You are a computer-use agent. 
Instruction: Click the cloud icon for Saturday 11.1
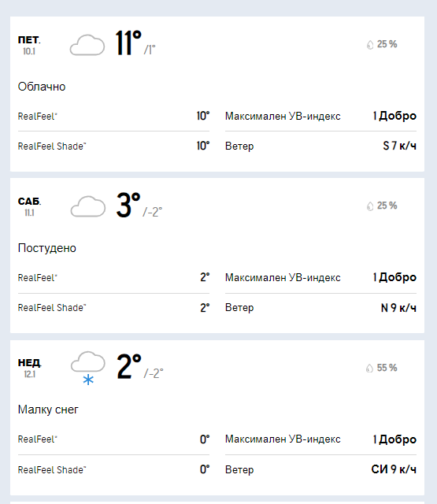87,206
